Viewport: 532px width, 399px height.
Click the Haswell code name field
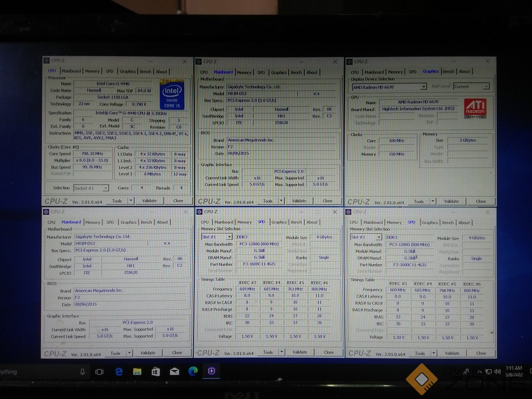click(x=94, y=90)
